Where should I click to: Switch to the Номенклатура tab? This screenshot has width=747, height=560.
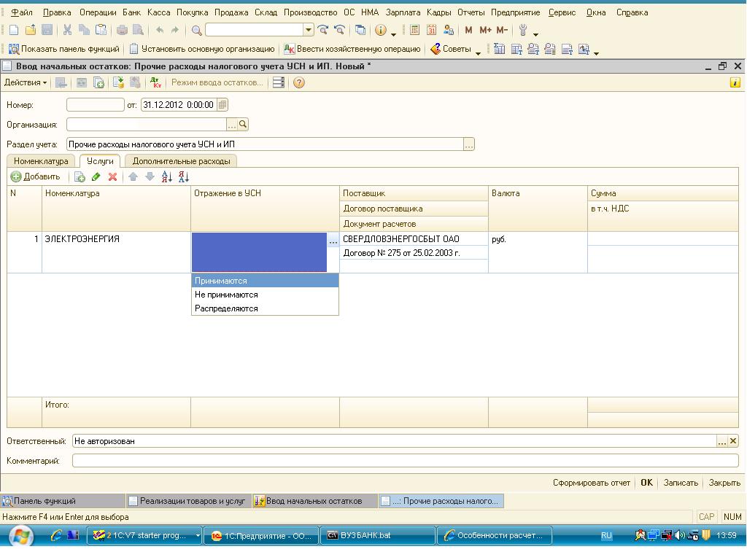tap(41, 161)
